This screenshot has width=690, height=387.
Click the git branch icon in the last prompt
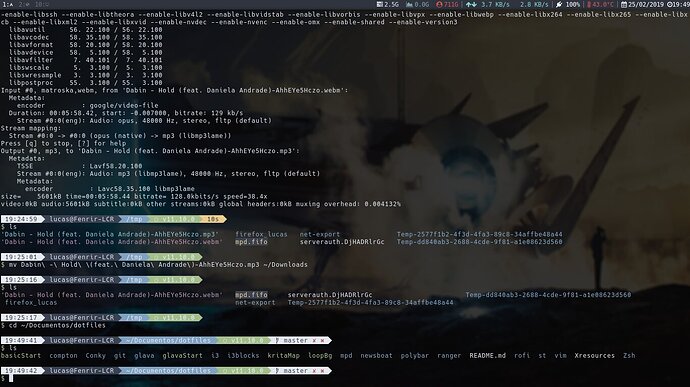tap(277, 371)
